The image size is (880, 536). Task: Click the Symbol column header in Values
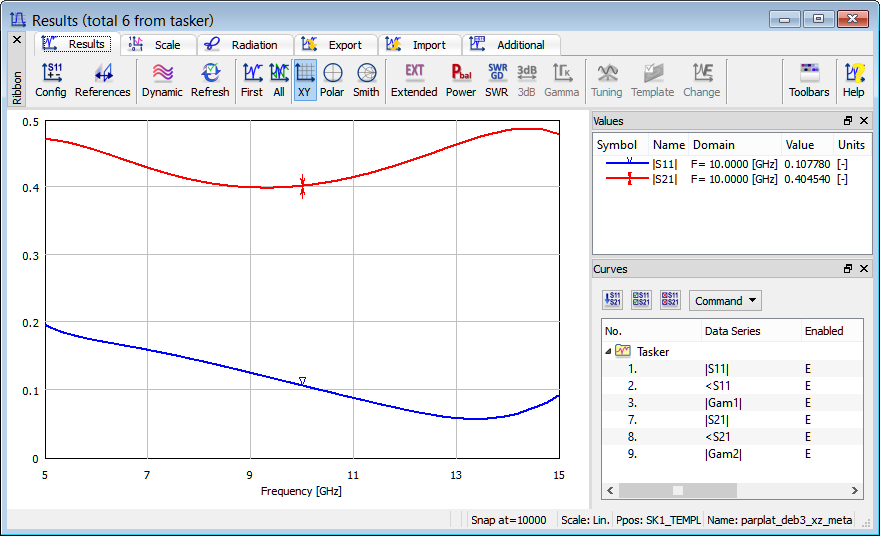pyautogui.click(x=621, y=145)
